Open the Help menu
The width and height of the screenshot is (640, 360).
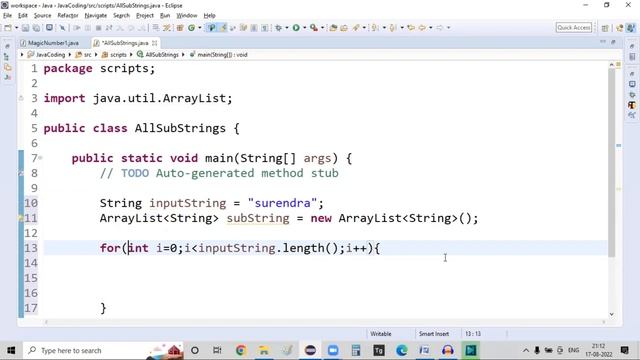point(209,16)
